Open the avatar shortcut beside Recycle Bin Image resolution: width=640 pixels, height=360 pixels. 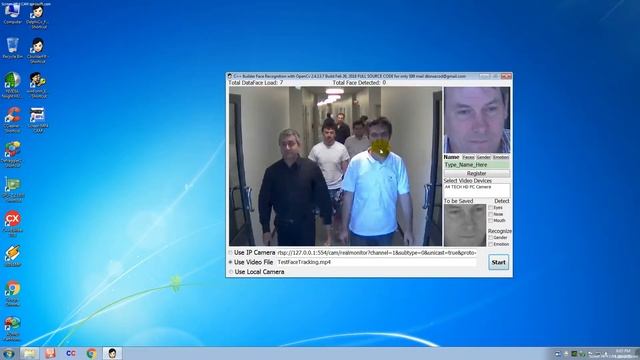38,51
